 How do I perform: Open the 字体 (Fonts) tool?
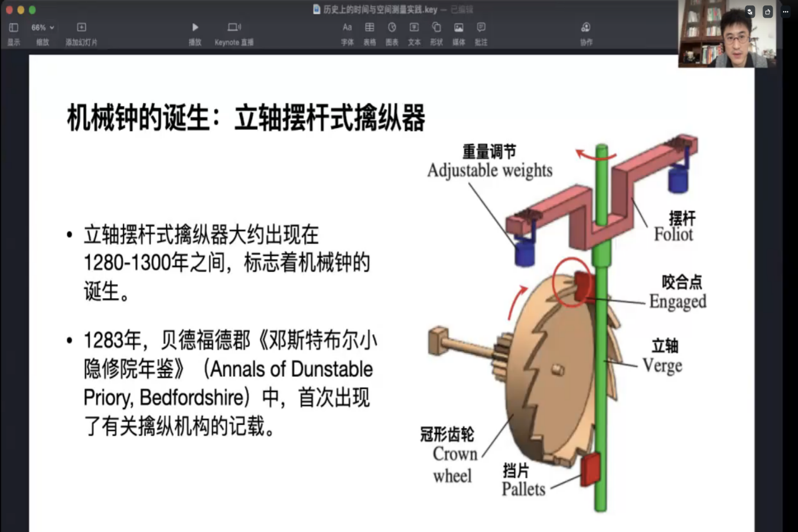pos(347,27)
